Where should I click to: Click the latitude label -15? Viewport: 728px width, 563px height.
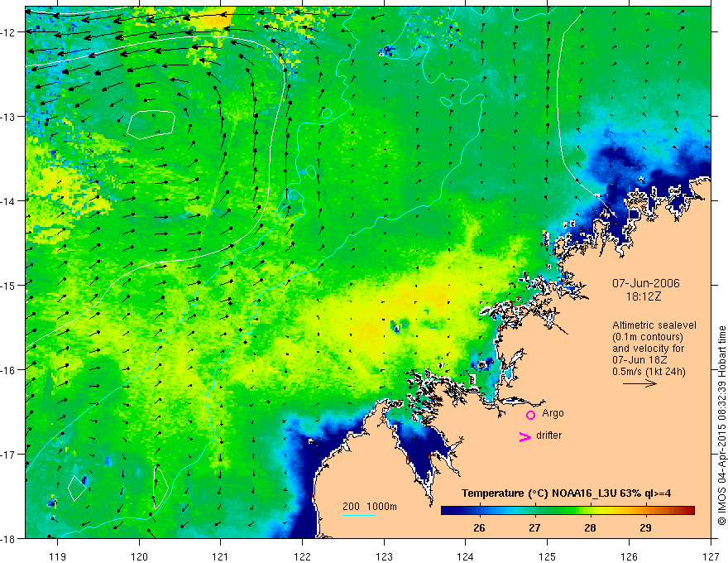pos(8,285)
